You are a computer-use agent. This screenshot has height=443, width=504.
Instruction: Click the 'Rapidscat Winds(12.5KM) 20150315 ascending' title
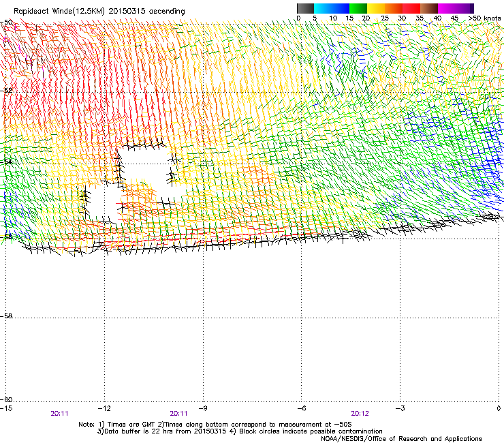click(x=99, y=12)
